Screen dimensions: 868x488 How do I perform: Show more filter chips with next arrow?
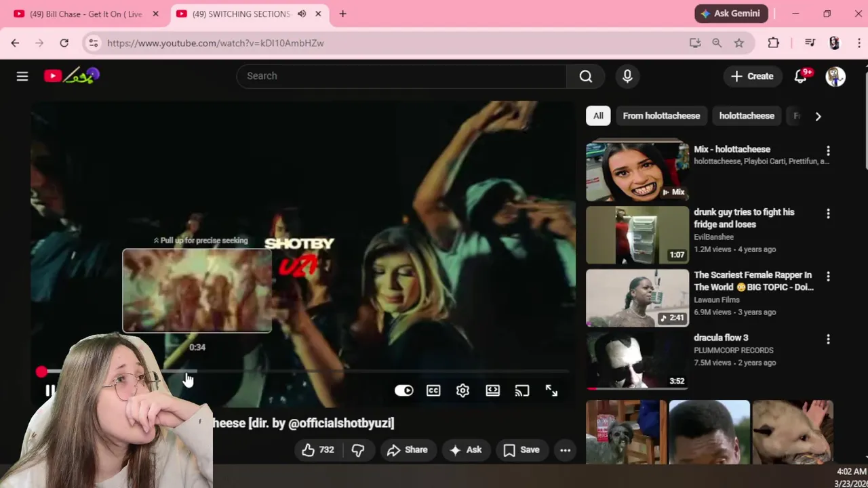818,116
